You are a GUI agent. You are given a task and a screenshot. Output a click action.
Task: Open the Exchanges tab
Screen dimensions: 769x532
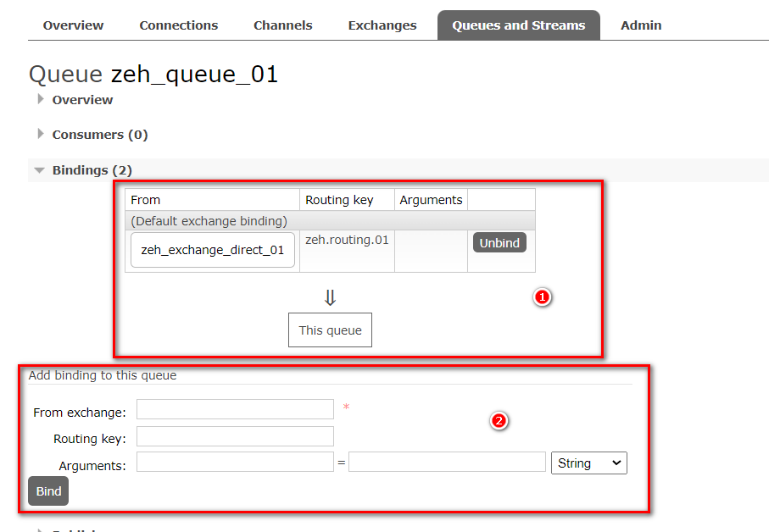(382, 25)
